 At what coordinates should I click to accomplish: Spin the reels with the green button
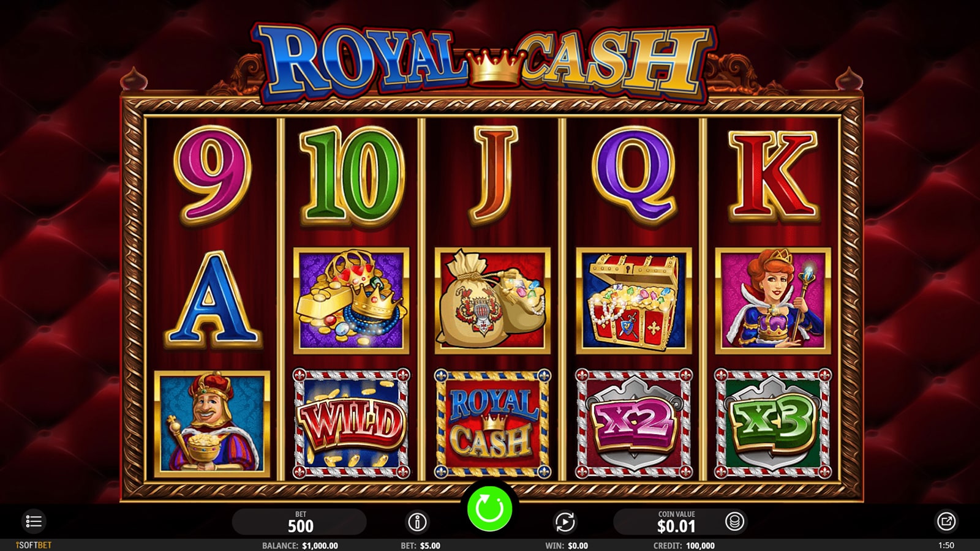coord(489,508)
